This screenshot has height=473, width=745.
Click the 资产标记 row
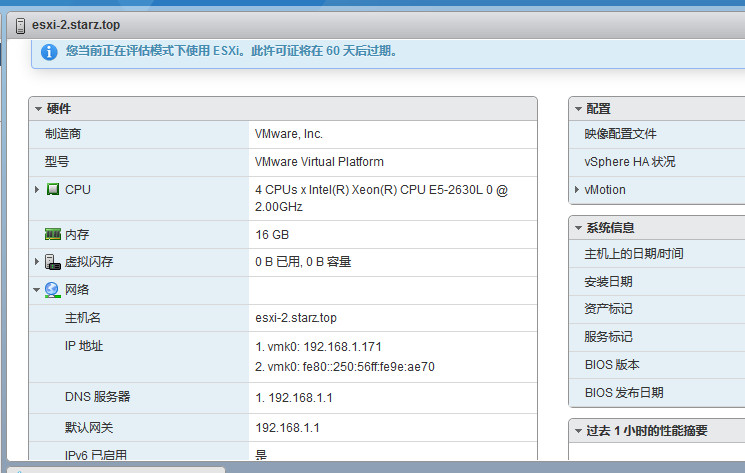tap(657, 309)
